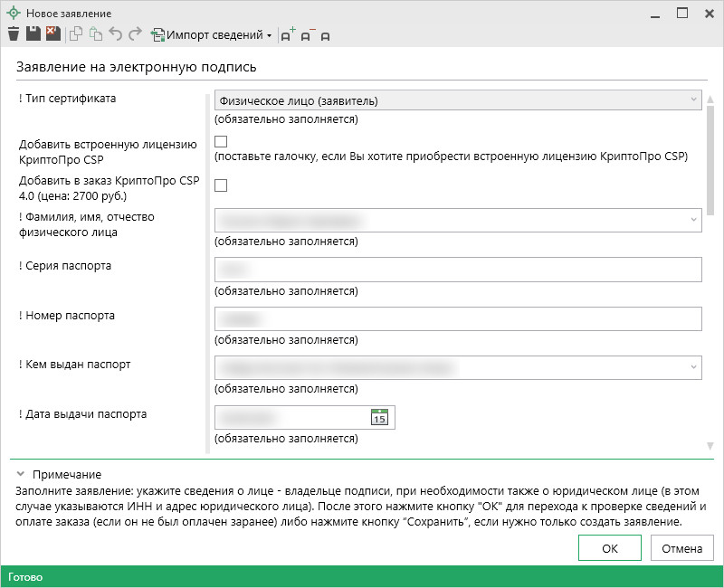Click the paste icon in toolbar
The width and height of the screenshot is (724, 588).
(x=95, y=35)
